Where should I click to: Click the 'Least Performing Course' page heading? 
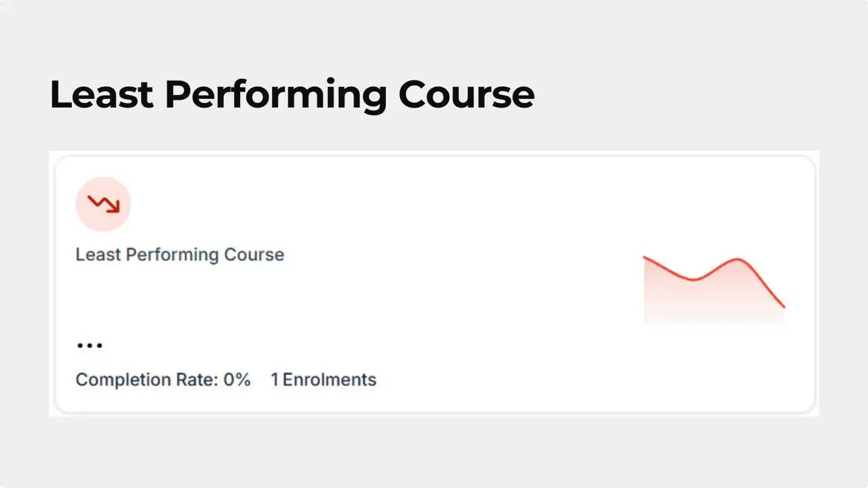[x=292, y=94]
